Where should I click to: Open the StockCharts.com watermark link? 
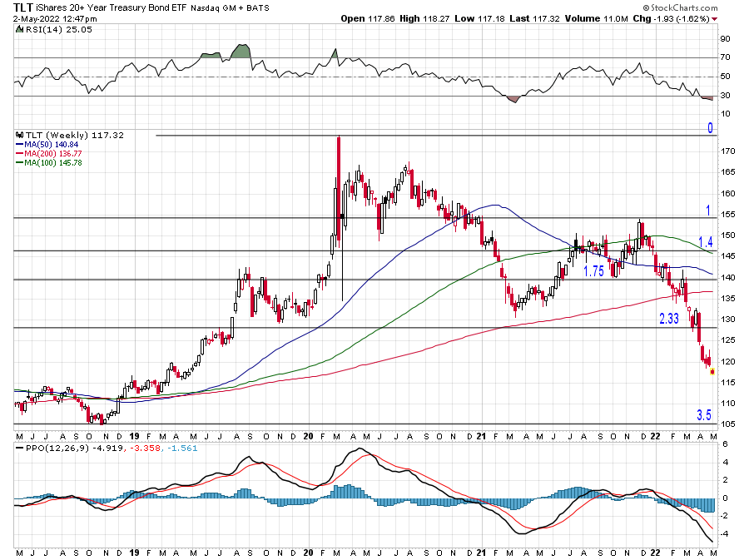pos(680,7)
